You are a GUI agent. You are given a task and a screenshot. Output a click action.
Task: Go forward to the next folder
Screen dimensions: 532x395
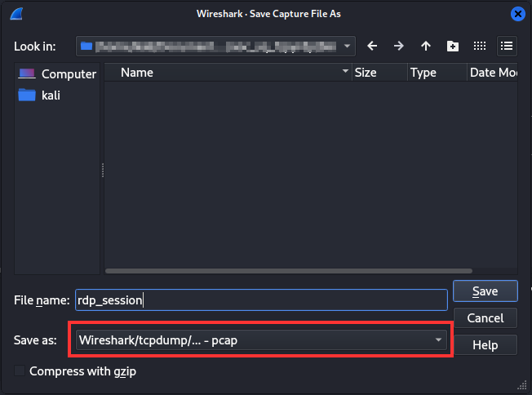point(399,46)
